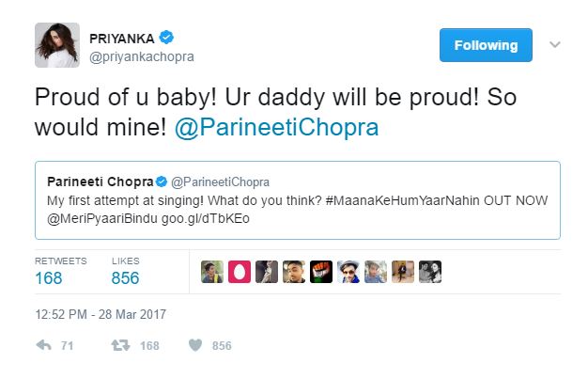588x379 pixels.
Task: Open the first liker avatar in the row
Action: (x=211, y=272)
